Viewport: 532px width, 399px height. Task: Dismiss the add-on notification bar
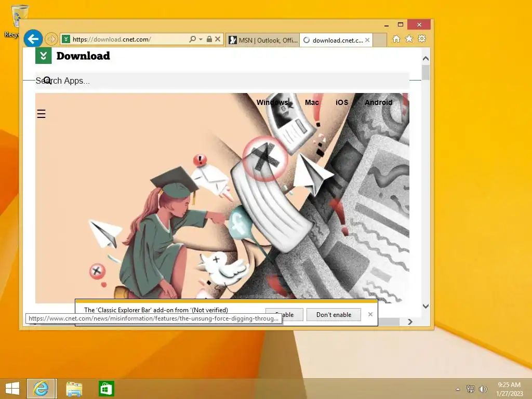pos(370,314)
